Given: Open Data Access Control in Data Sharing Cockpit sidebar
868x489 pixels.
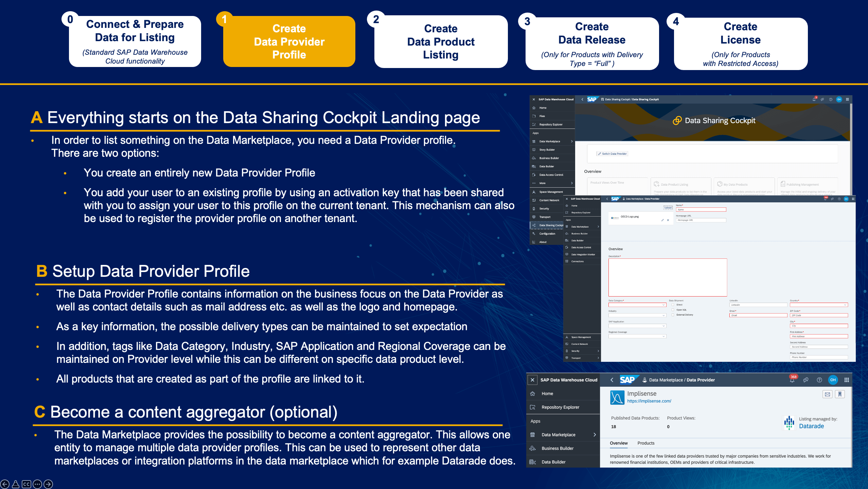Looking at the screenshot, I should coord(552,175).
